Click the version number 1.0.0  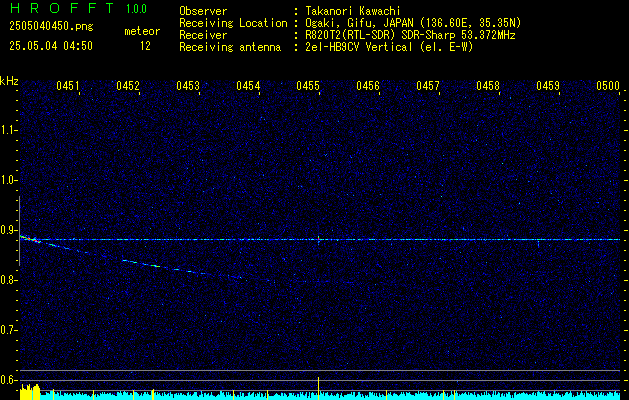pyautogui.click(x=136, y=9)
